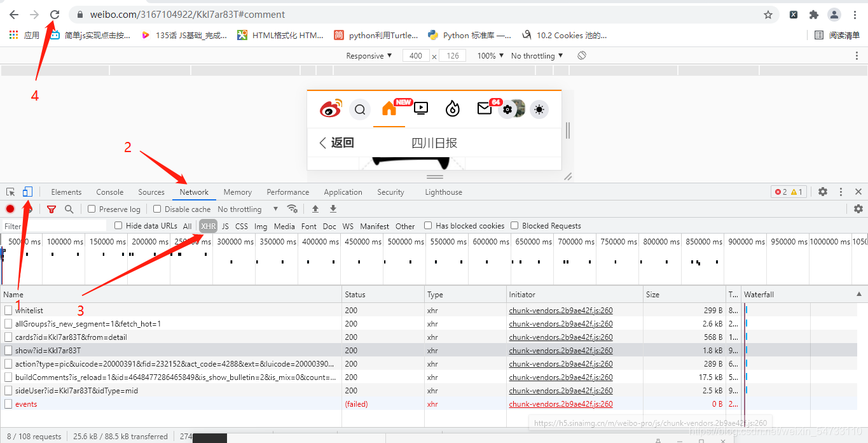The image size is (868, 443).
Task: Toggle the Weibo day/night theme icon
Action: 539,109
